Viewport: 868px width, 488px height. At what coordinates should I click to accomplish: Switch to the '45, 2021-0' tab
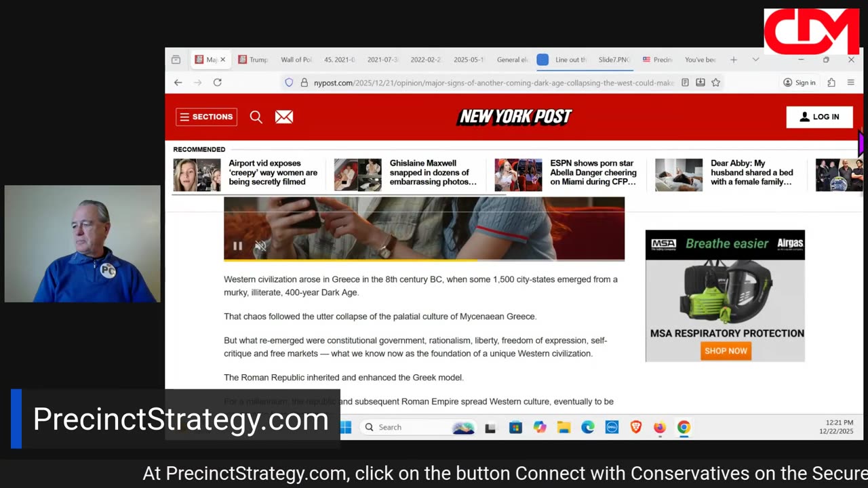pos(339,60)
